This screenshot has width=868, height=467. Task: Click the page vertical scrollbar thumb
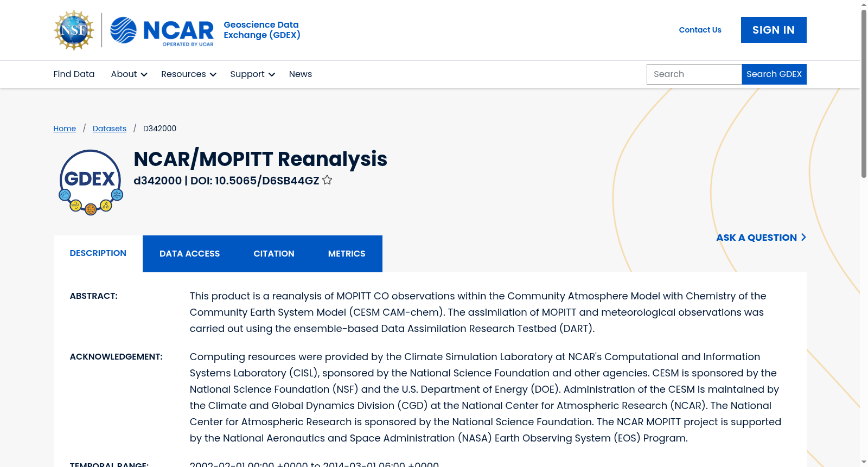tap(864, 93)
